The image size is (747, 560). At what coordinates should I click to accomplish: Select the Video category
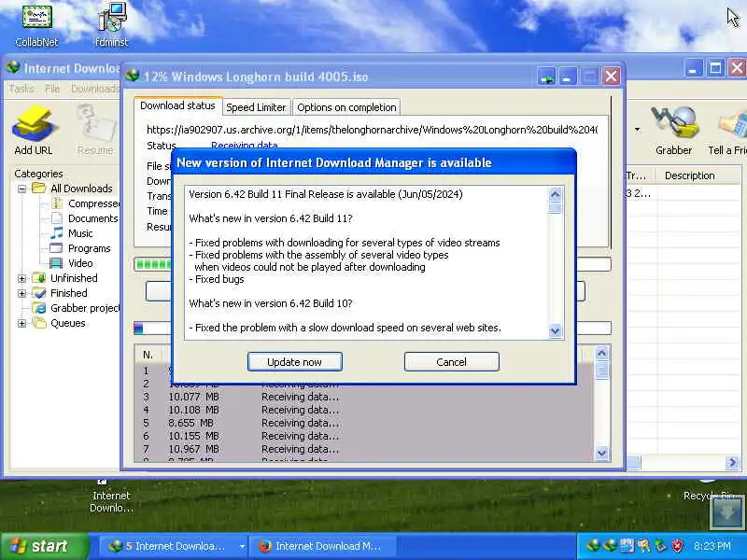(72, 263)
